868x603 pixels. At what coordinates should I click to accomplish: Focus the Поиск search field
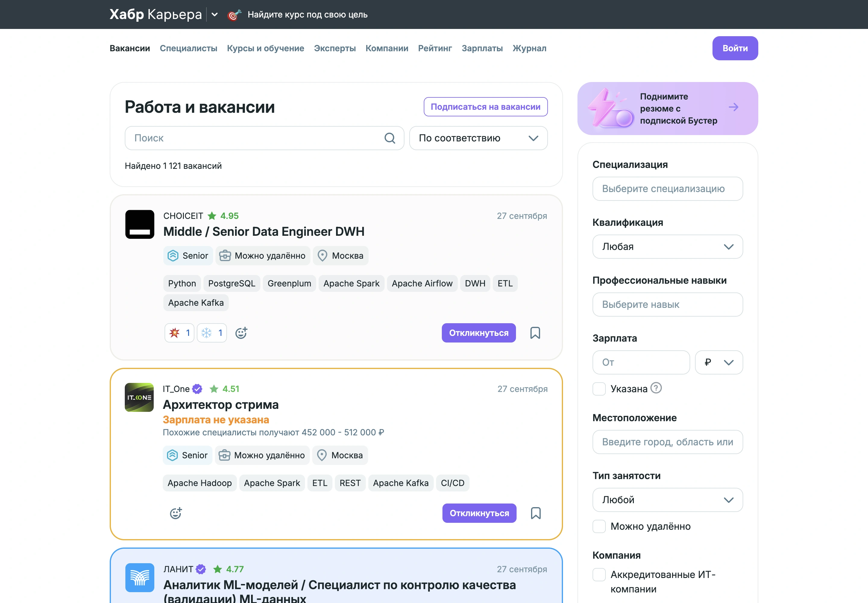[264, 138]
